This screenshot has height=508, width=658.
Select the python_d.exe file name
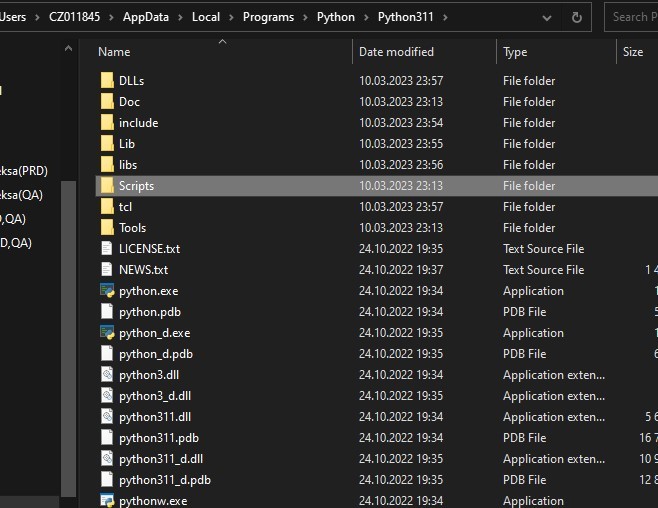point(154,333)
